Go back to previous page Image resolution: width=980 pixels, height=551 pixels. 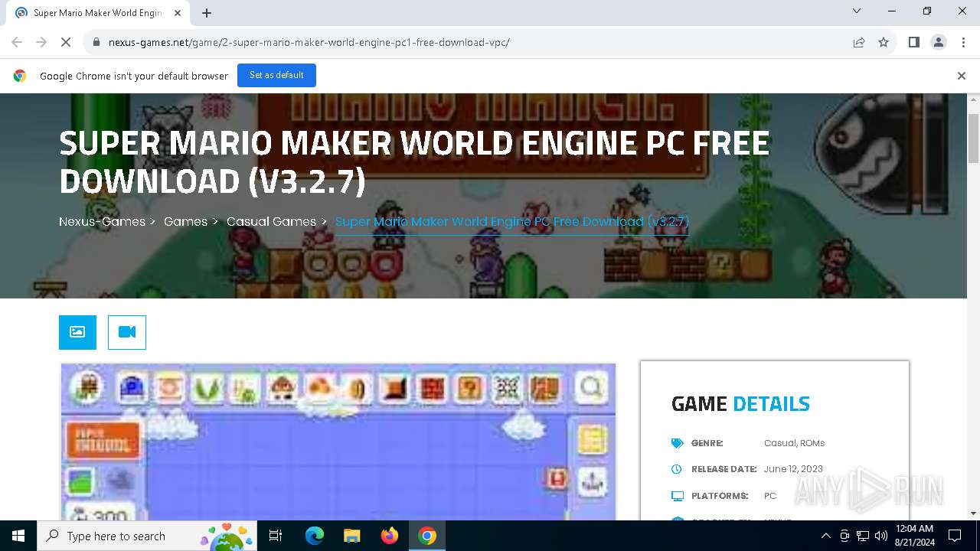(x=17, y=42)
